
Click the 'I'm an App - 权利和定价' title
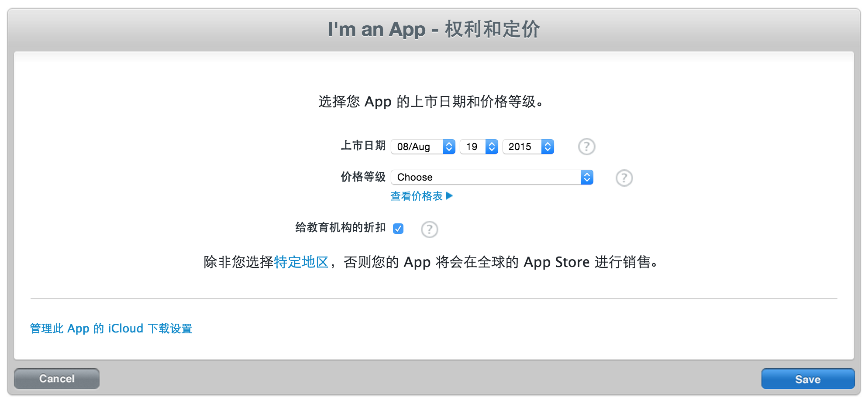tap(434, 30)
